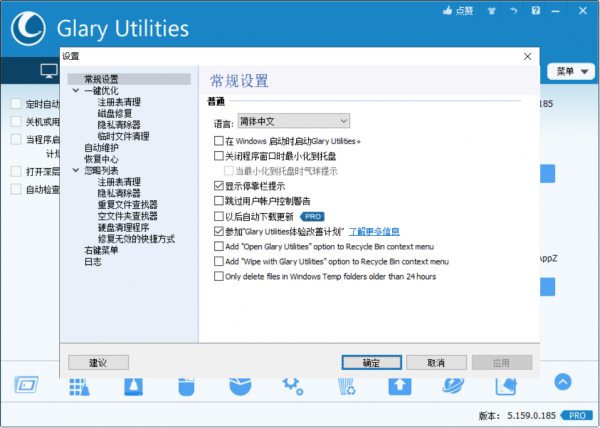This screenshot has width=600, height=428.
Task: Select 硬盘清理程序 tree item
Action: (124, 228)
